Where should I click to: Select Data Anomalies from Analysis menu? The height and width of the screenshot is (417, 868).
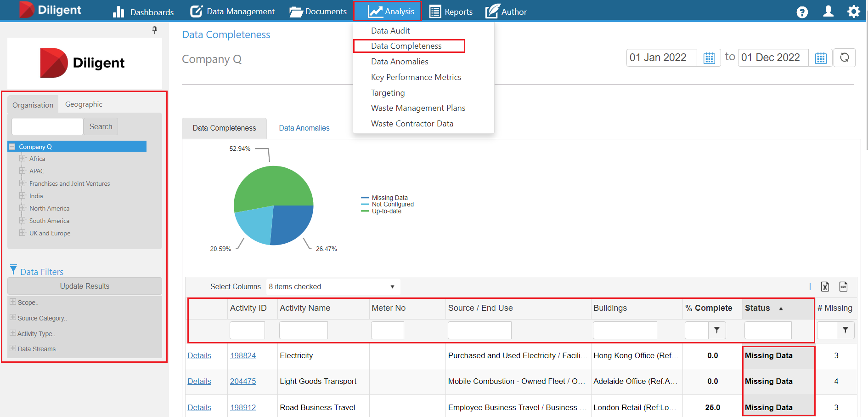point(400,62)
